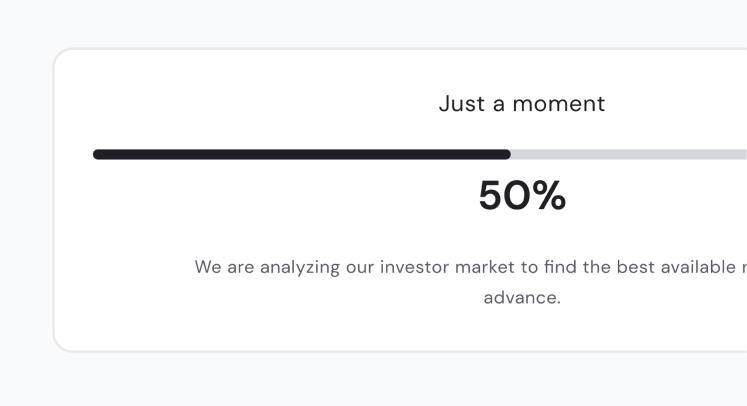This screenshot has height=406, width=747.
Task: Click the light gray unfilled progress track
Action: click(629, 154)
